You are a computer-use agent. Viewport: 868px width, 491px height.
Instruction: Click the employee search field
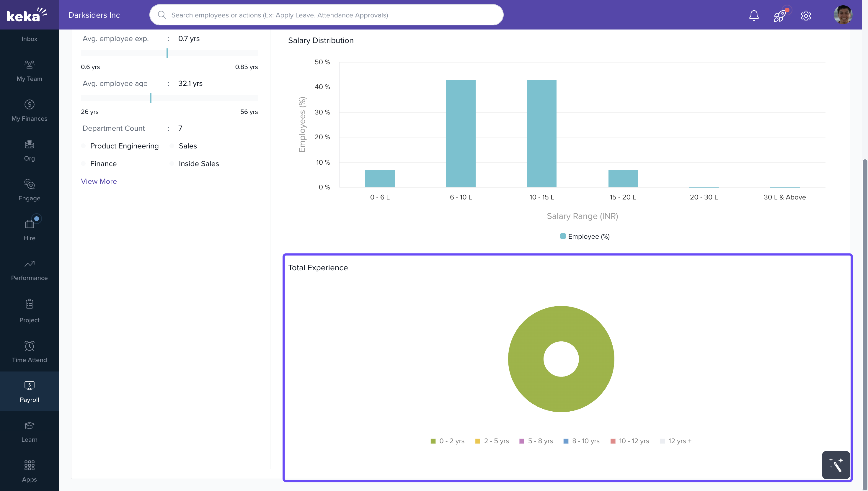[326, 15]
